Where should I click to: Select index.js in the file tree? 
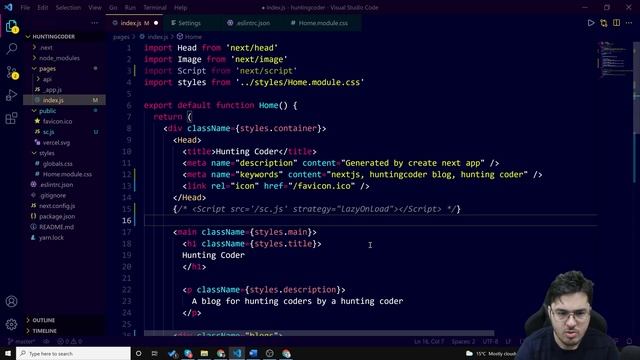(x=64, y=100)
